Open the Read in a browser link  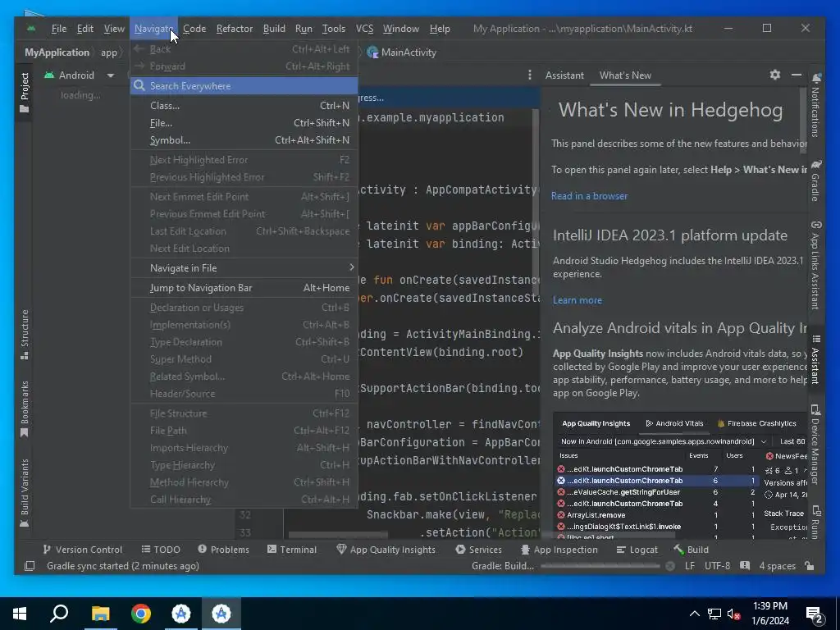coord(589,196)
